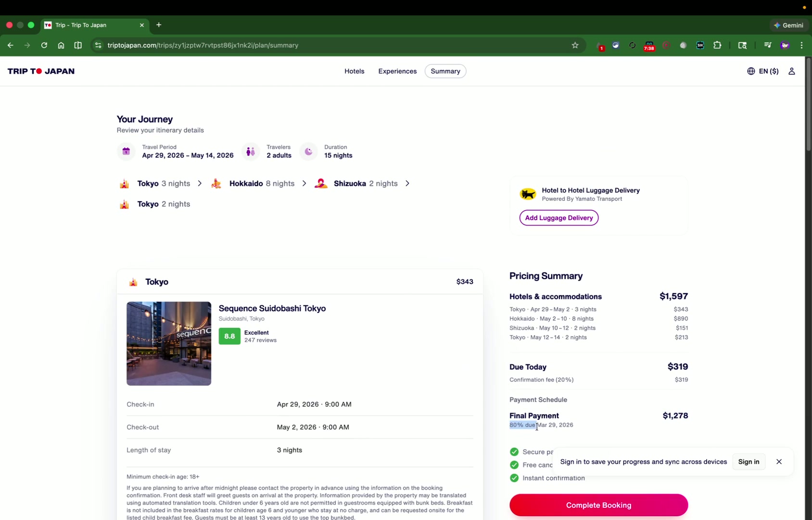812x520 pixels.
Task: Open the Hotels navigation item
Action: coord(355,71)
